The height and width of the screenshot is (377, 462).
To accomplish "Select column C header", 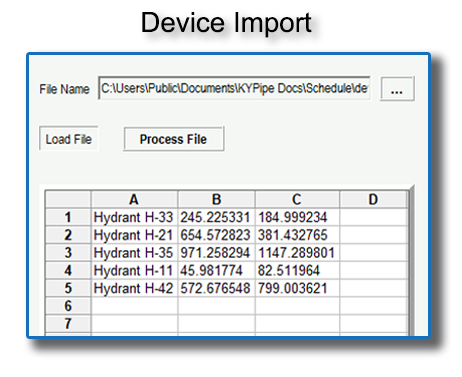I will (297, 199).
